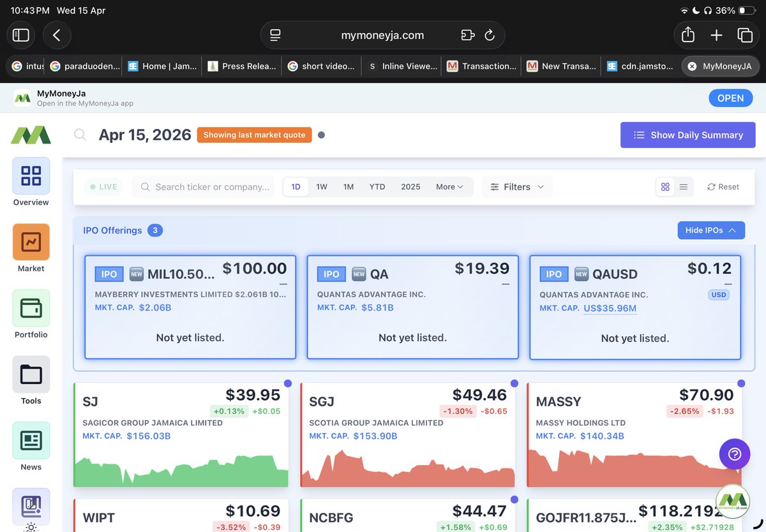Click the grey status dot beside quote badge
The height and width of the screenshot is (532, 766).
point(321,135)
